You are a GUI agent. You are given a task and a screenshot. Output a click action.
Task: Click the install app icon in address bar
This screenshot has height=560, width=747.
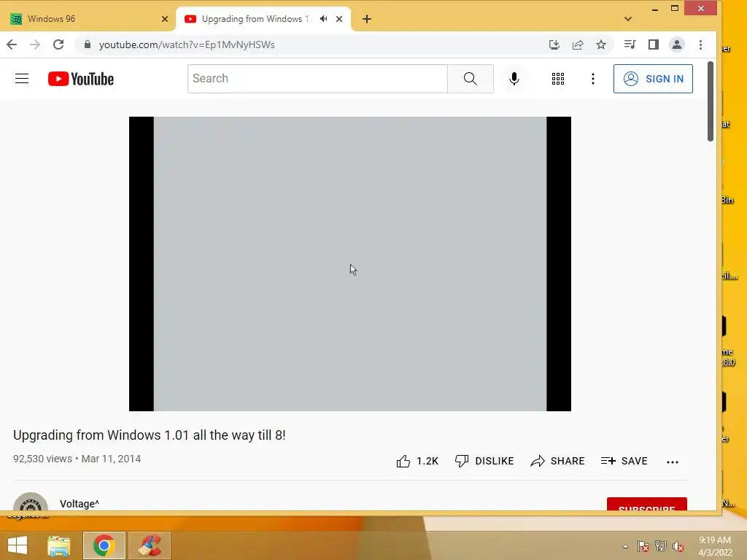[554, 44]
